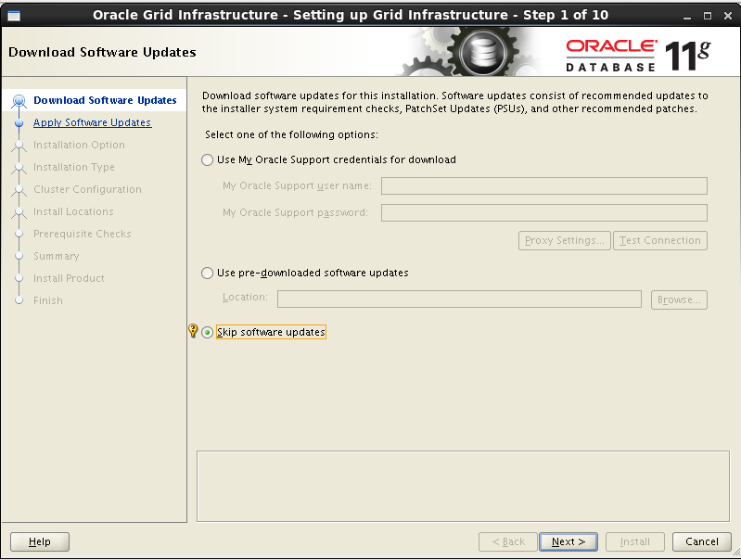Click 'Select one of the following options' text
This screenshot has width=741, height=560.
291,134
